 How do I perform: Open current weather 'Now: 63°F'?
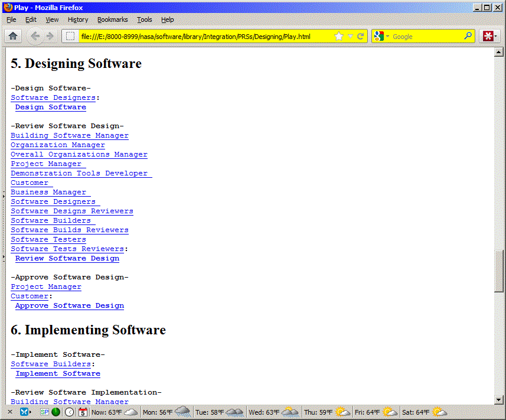point(114,412)
